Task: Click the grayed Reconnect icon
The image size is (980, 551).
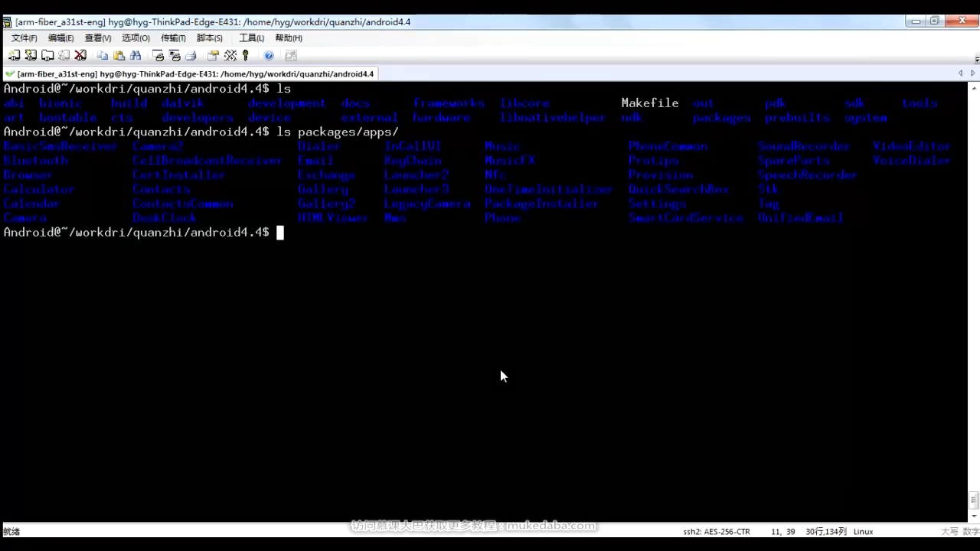Action: [x=64, y=55]
